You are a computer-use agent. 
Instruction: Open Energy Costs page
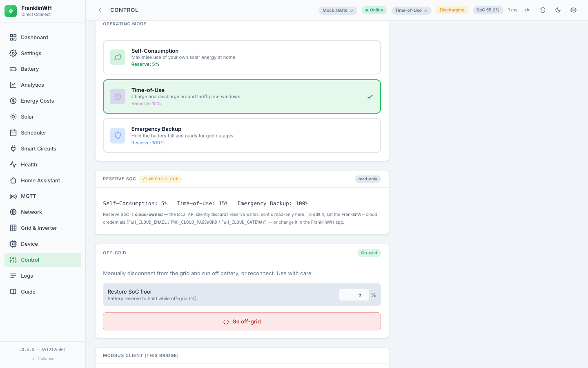[x=42, y=101]
